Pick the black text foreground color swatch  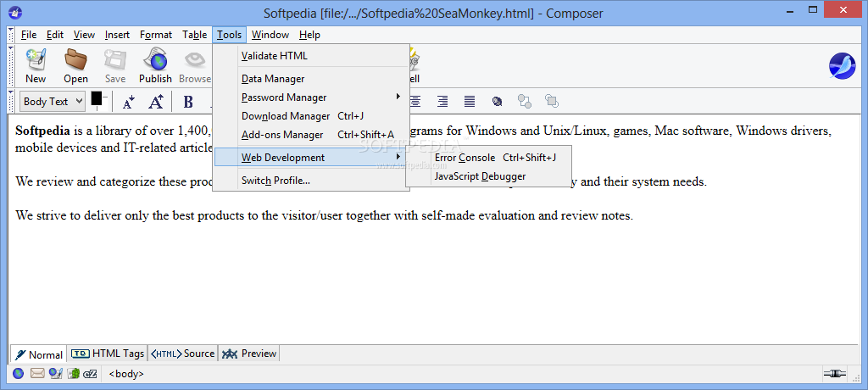pos(97,98)
